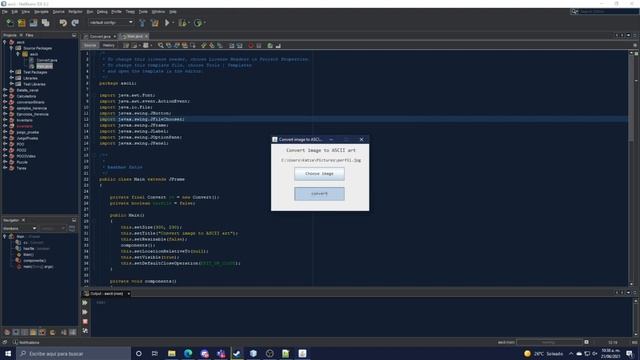Viewport: 640px width, 360px height.
Task: Collapse the Source Packages node
Action: 11,48
